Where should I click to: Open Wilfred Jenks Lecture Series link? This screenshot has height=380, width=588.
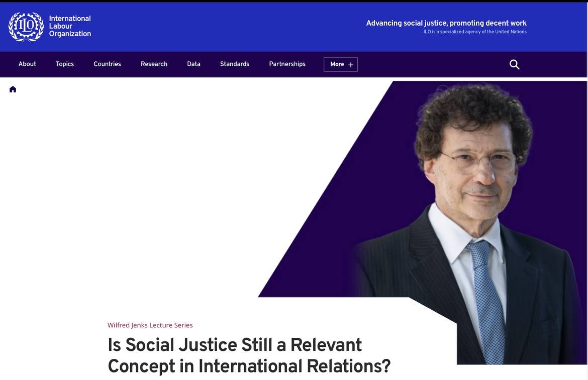click(150, 325)
